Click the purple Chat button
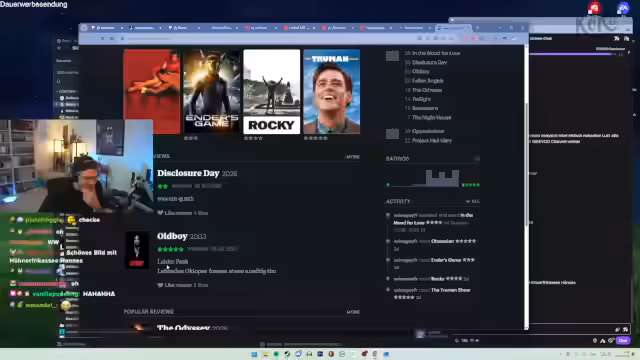The image size is (640, 360). point(623,340)
